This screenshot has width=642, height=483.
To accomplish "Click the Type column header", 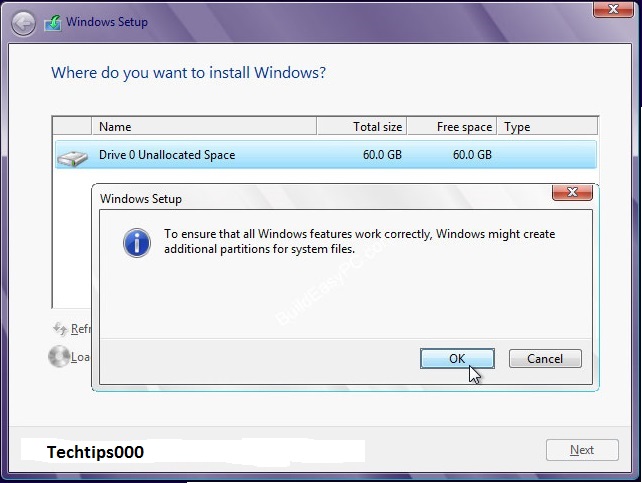I will [547, 126].
